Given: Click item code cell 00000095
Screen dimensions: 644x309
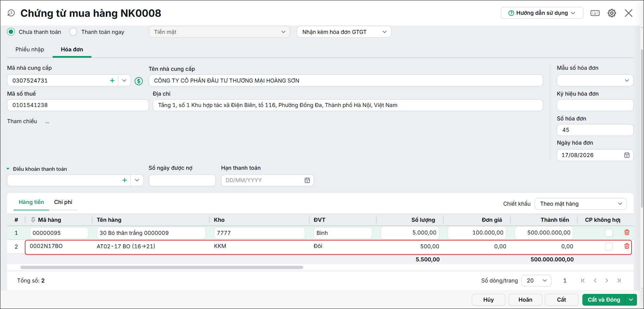Looking at the screenshot, I should coord(59,233).
